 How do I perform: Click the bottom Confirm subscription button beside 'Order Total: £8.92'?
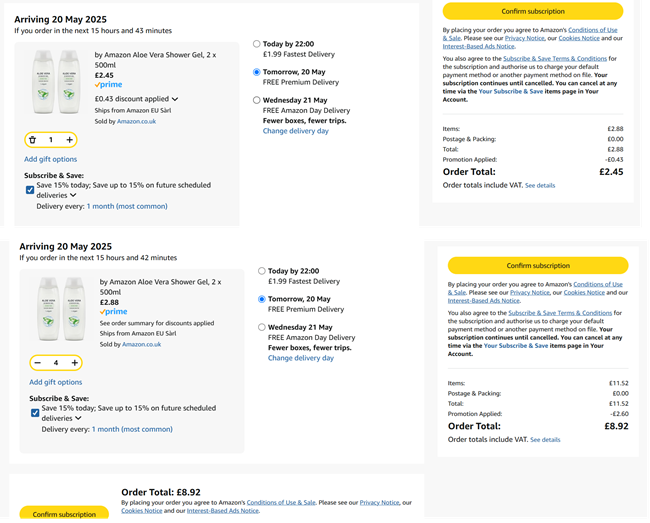[64, 514]
